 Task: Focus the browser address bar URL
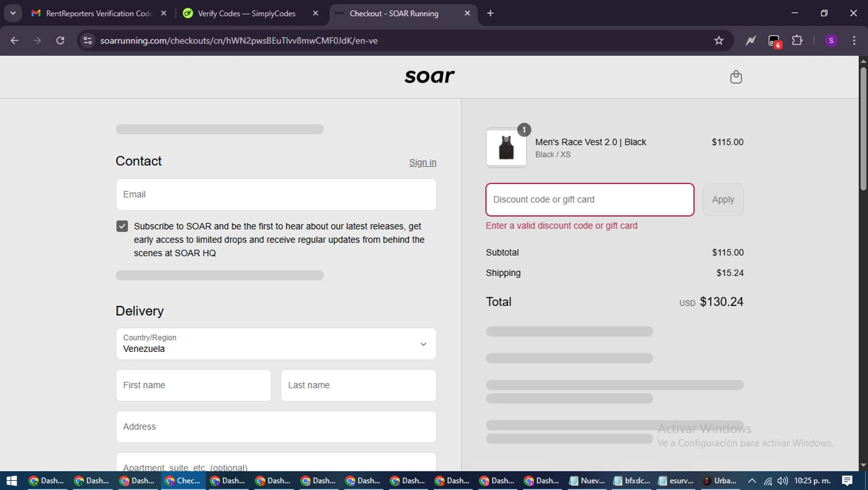tap(239, 40)
